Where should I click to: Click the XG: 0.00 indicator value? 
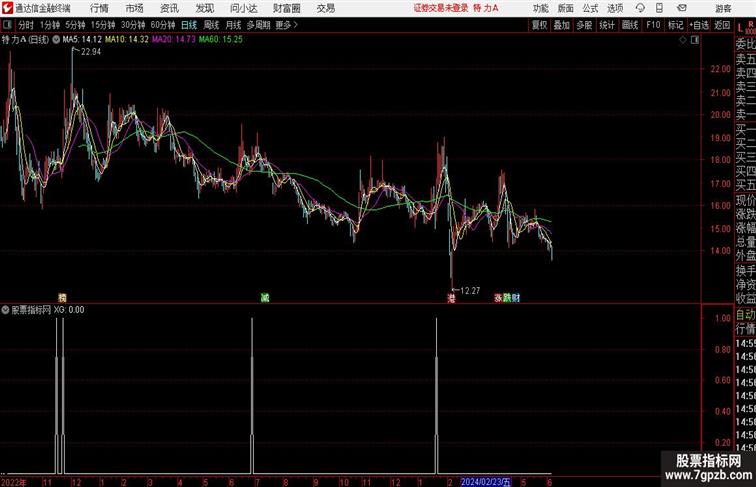coord(69,310)
